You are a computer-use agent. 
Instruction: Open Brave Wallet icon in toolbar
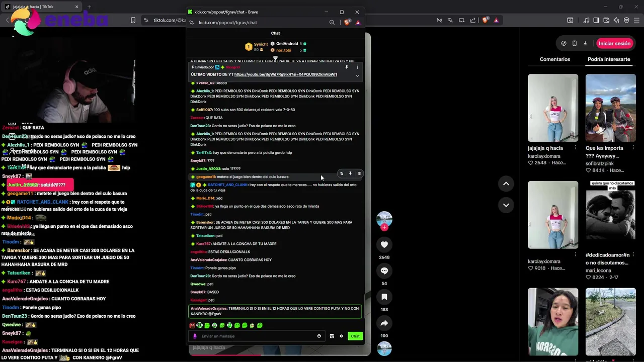(x=606, y=20)
